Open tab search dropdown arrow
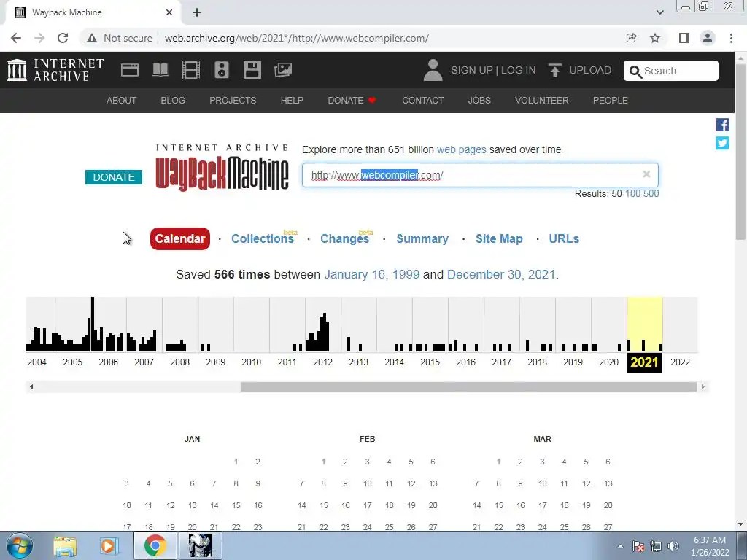Viewport: 747px width, 560px height. (x=659, y=12)
